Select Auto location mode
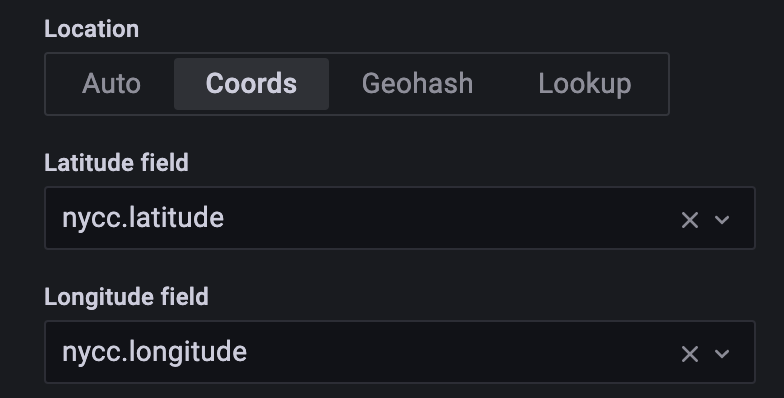Image resolution: width=784 pixels, height=398 pixels. (x=111, y=84)
